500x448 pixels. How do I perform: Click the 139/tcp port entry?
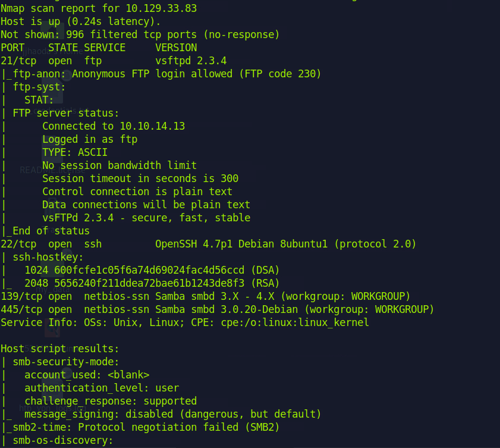pyautogui.click(x=21, y=296)
